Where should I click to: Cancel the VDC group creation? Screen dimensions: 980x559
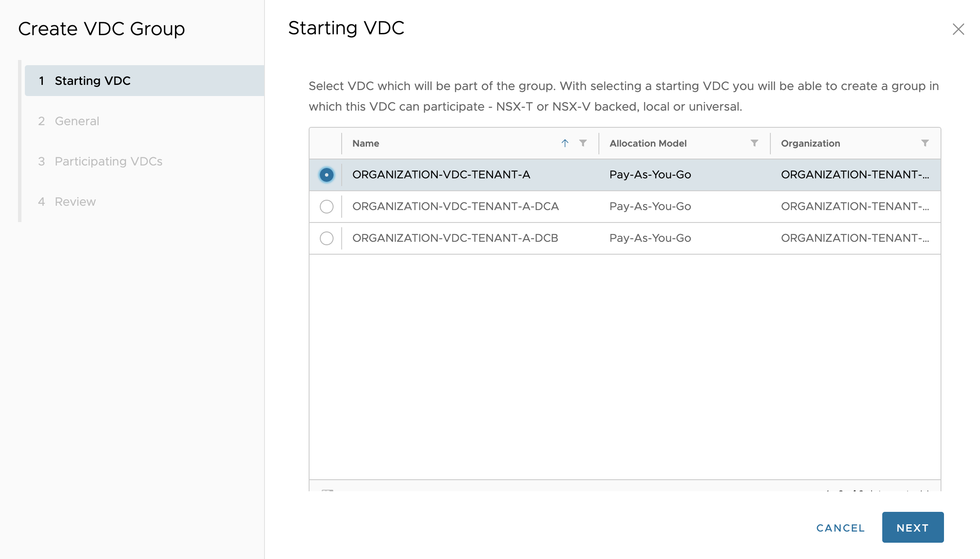tap(840, 528)
